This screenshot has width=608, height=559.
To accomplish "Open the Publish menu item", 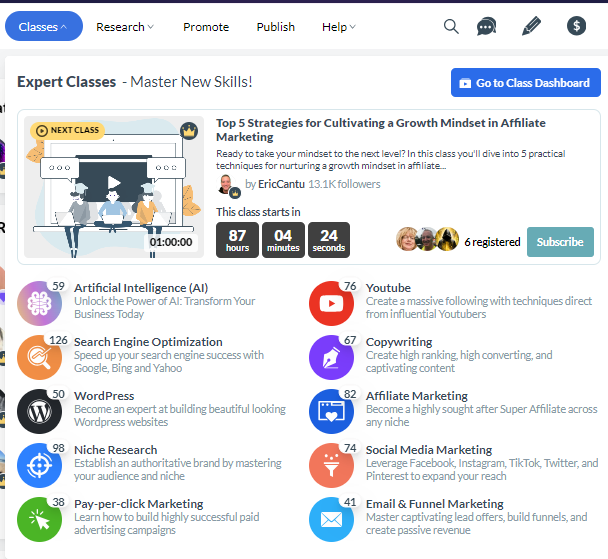I will (x=275, y=27).
